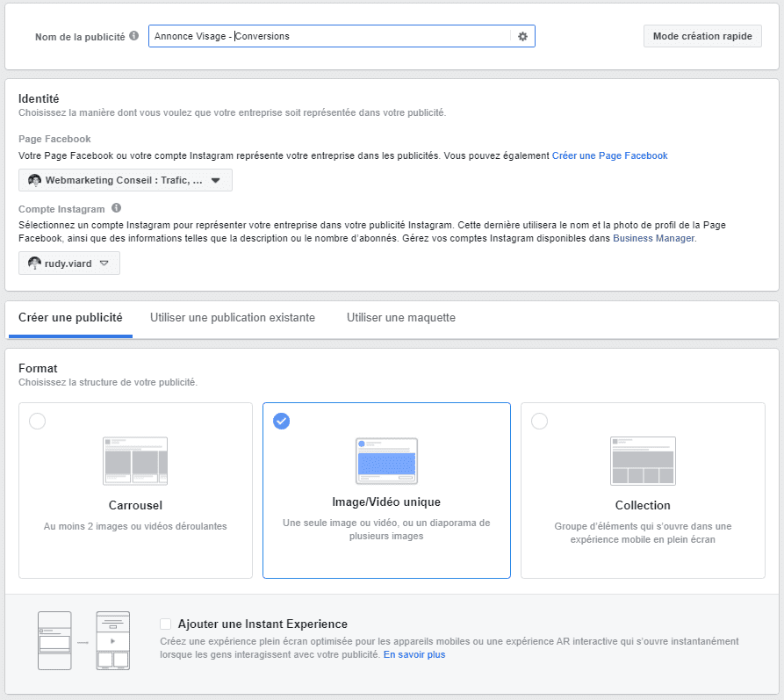Viewport: 784px width, 700px height.
Task: Follow the Créer une Page Facebook link
Action: (609, 155)
